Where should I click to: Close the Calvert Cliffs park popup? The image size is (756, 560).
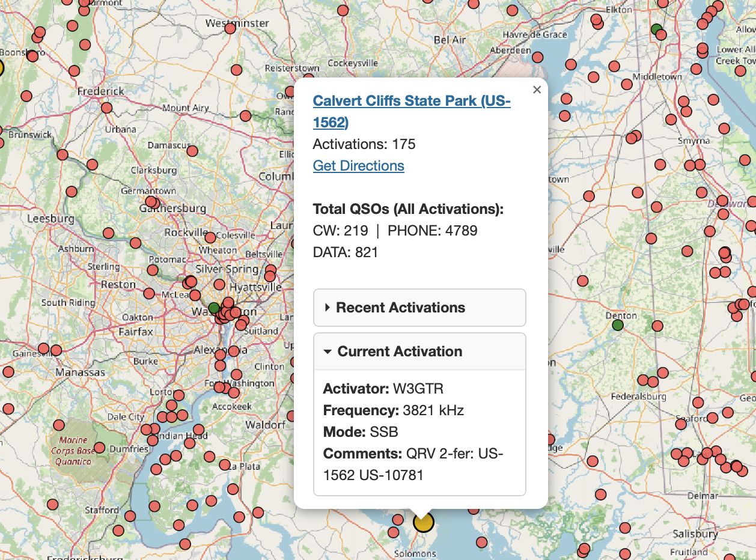(537, 90)
